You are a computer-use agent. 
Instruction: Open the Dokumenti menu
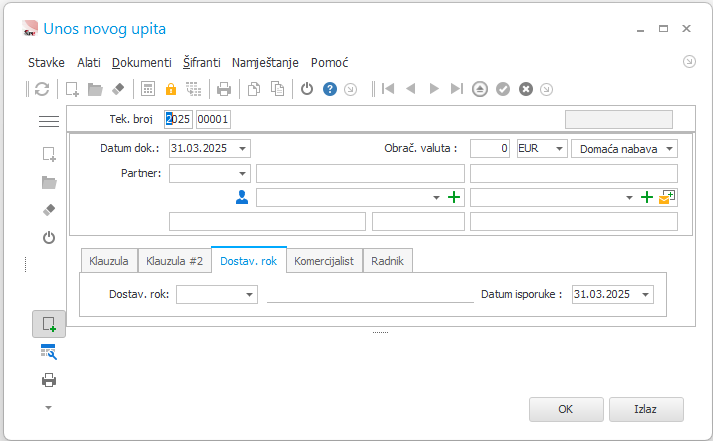click(x=142, y=63)
